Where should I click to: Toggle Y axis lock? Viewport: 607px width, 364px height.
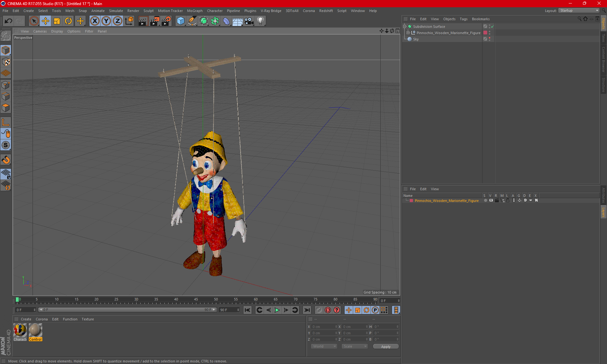pos(106,21)
